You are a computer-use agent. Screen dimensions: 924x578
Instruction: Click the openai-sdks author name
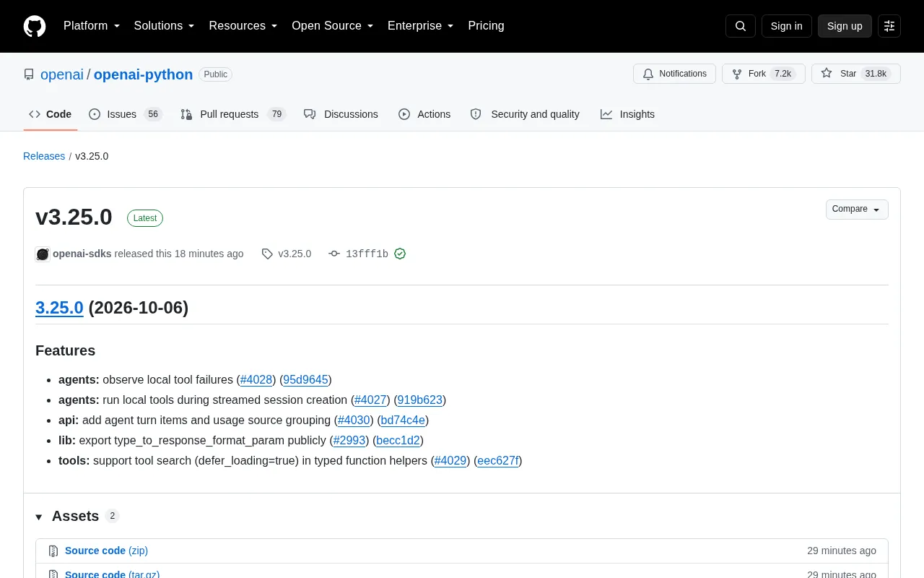click(x=82, y=254)
